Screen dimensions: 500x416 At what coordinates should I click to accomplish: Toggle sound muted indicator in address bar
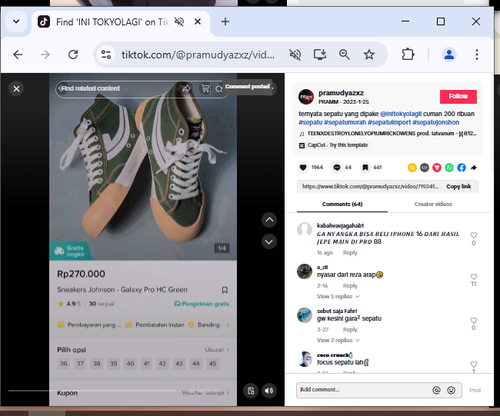pyautogui.click(x=295, y=54)
